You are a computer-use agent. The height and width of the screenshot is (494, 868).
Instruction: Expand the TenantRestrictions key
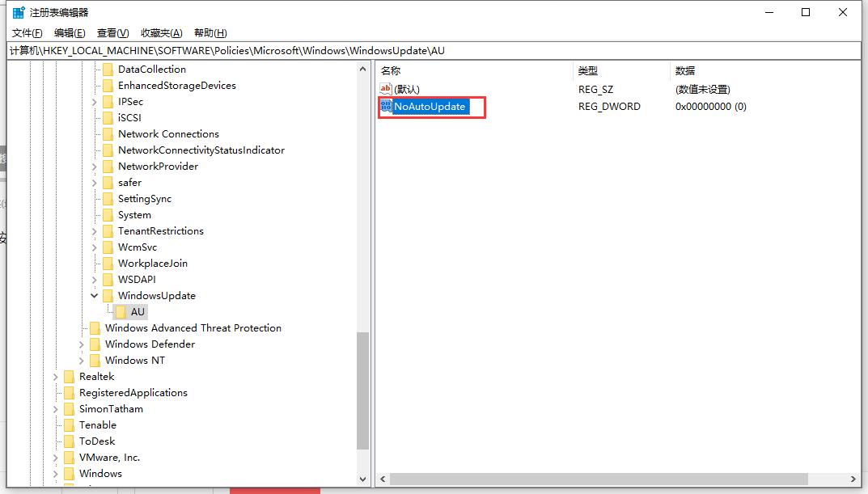[x=94, y=231]
